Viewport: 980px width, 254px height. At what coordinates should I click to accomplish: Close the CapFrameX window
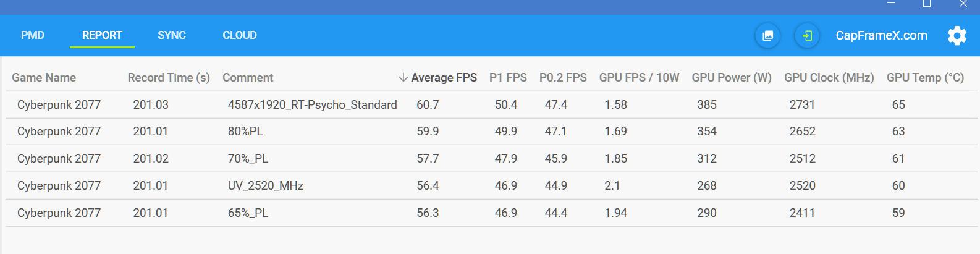coord(963,4)
